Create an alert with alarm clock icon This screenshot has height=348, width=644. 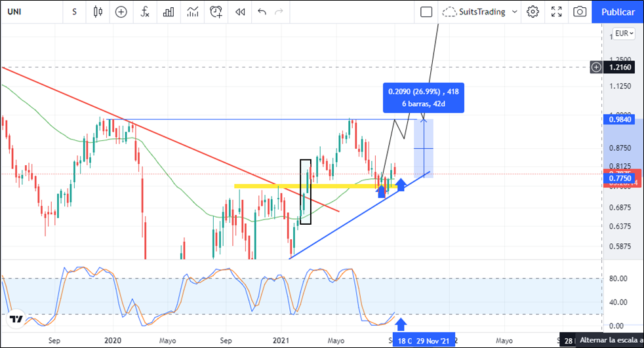216,12
